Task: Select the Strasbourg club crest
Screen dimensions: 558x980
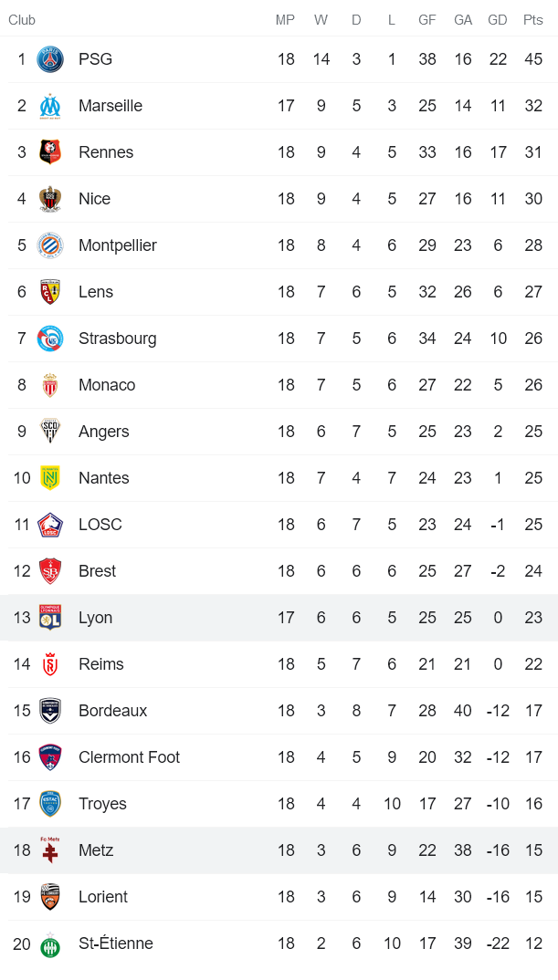Action: 50,339
